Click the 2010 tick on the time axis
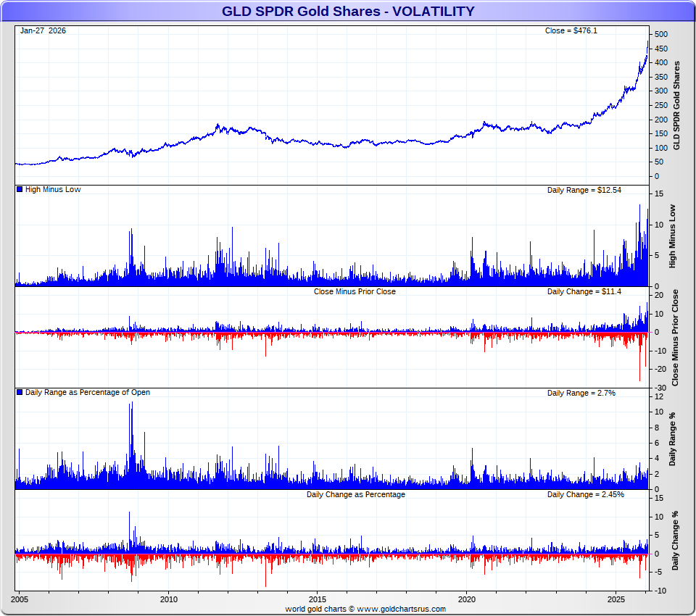The image size is (696, 616). [x=168, y=599]
